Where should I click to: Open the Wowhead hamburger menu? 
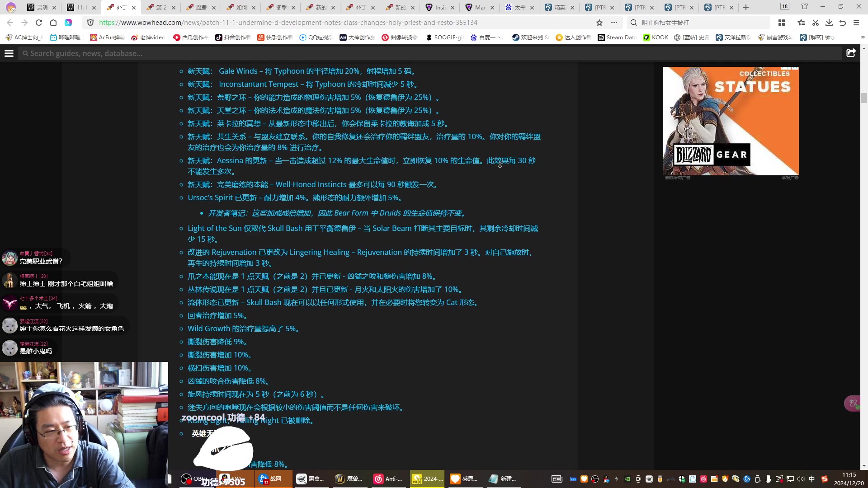9,53
